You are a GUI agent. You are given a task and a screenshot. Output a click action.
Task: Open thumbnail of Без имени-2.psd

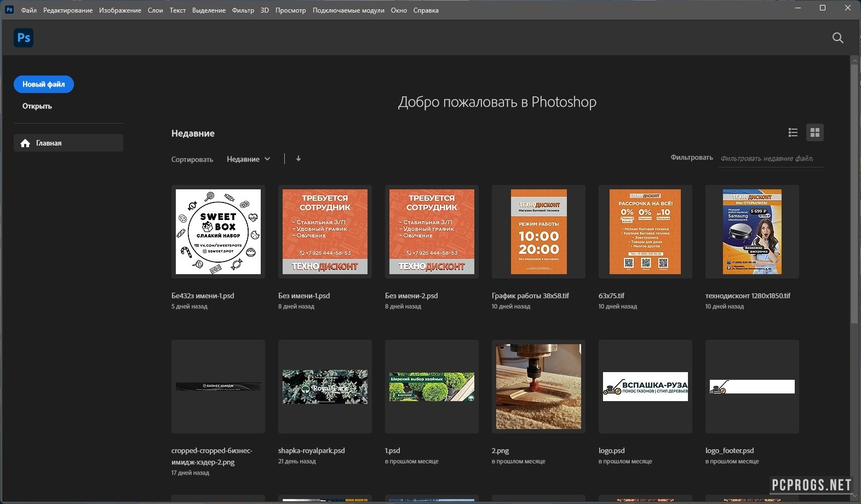pyautogui.click(x=432, y=232)
